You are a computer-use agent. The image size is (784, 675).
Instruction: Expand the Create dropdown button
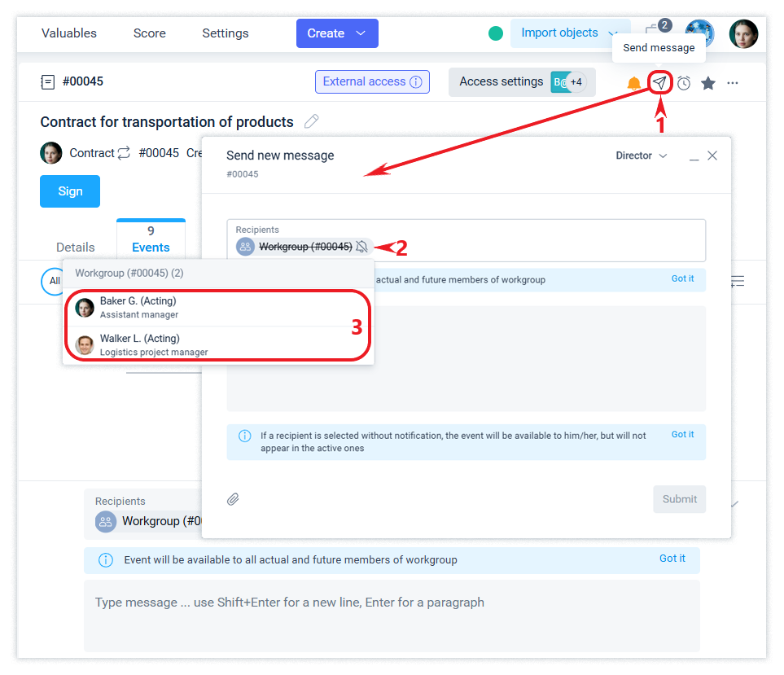337,33
